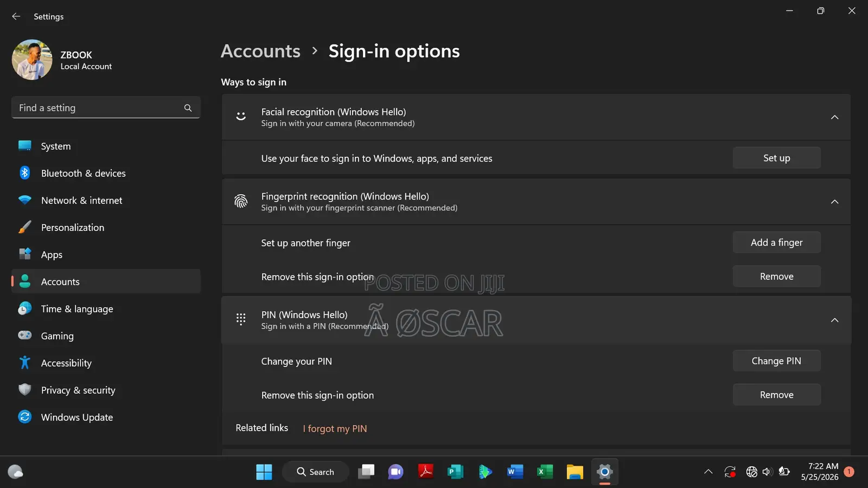The image size is (868, 488).
Task: Collapse the Fingerprint recognition section
Action: tap(834, 202)
